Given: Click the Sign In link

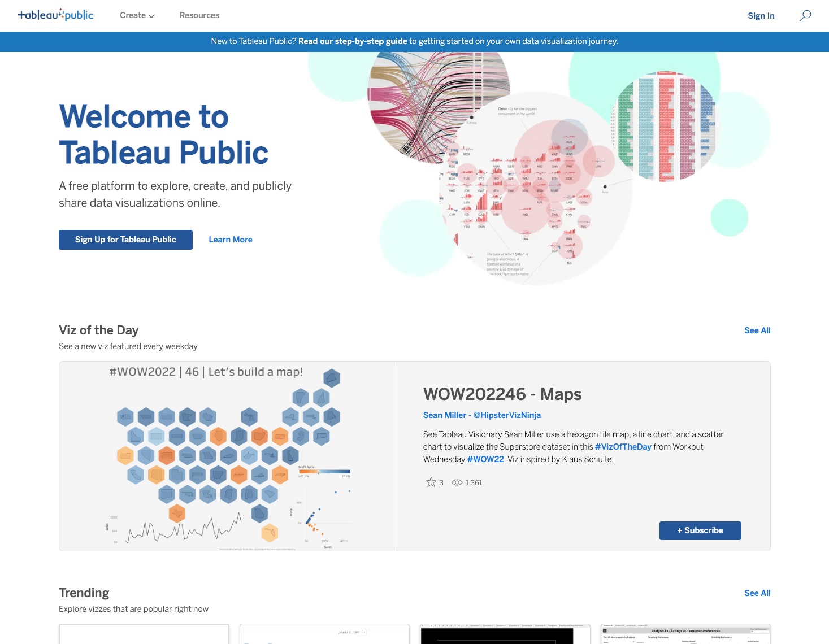Looking at the screenshot, I should click(x=761, y=16).
